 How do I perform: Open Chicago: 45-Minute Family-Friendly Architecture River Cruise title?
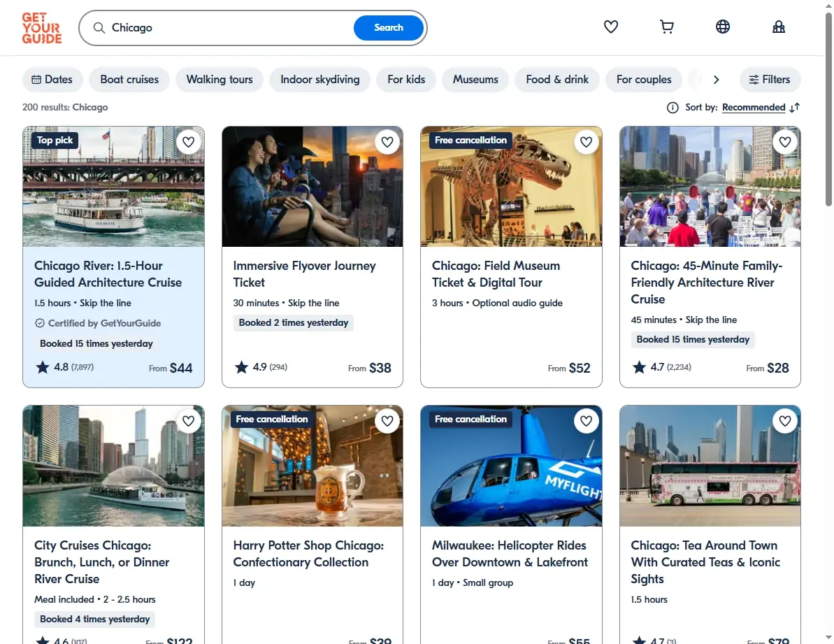pos(706,282)
